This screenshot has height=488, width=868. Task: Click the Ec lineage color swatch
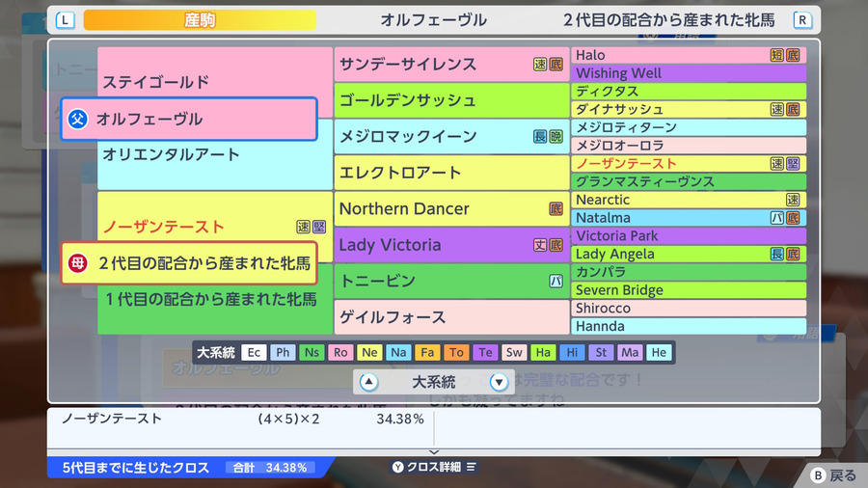point(254,352)
